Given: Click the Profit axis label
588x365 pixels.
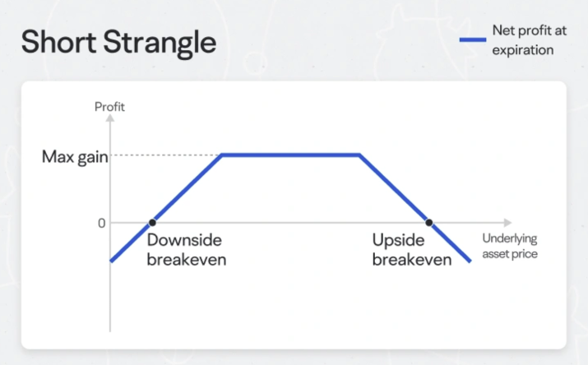Looking at the screenshot, I should (109, 107).
